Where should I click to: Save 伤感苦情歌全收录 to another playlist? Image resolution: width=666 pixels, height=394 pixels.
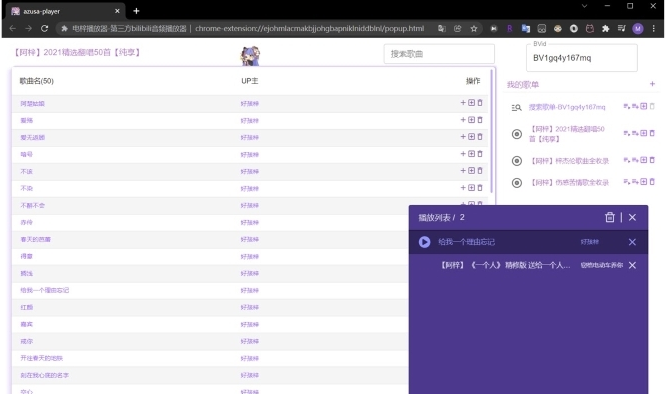(x=644, y=182)
